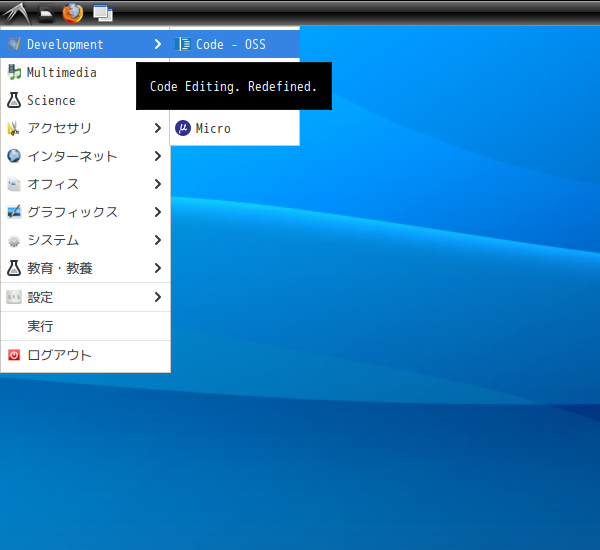This screenshot has width=600, height=550.
Task: Choose ログアウト to log out
Action: 85,355
